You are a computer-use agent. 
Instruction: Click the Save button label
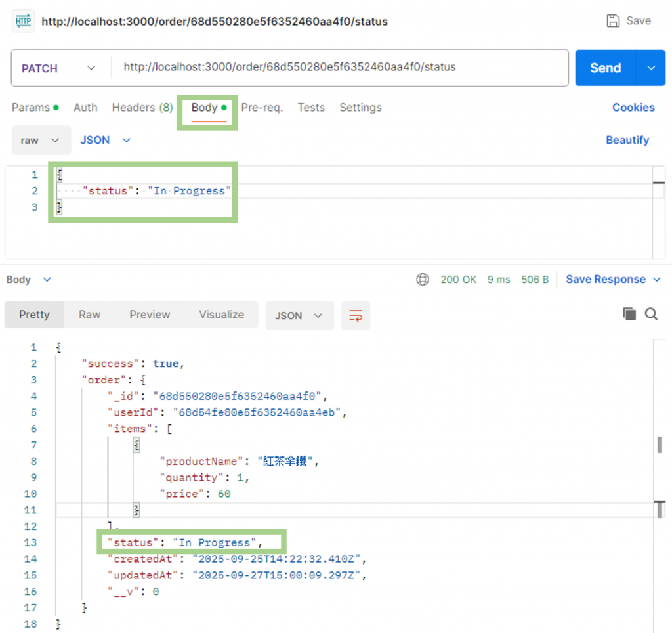click(638, 20)
